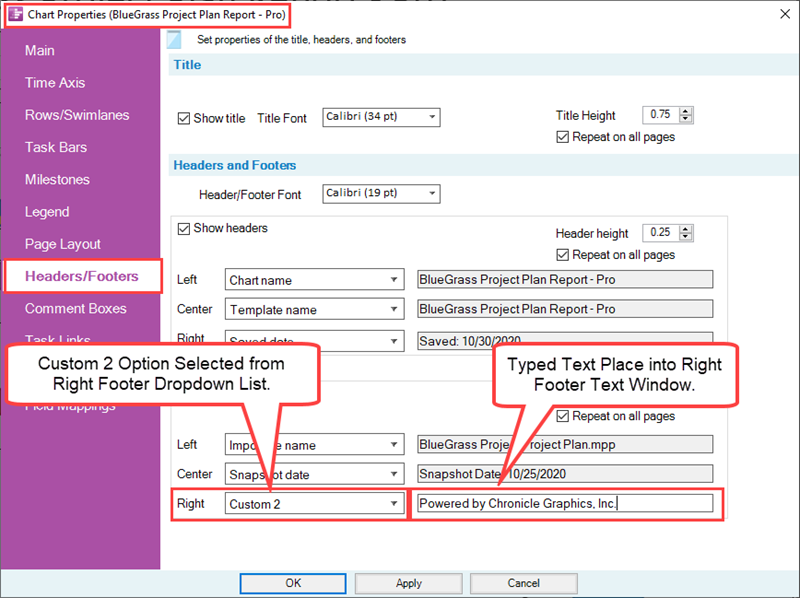Viewport: 800px width, 598px height.
Task: Select the Milestones tab
Action: pos(57,180)
